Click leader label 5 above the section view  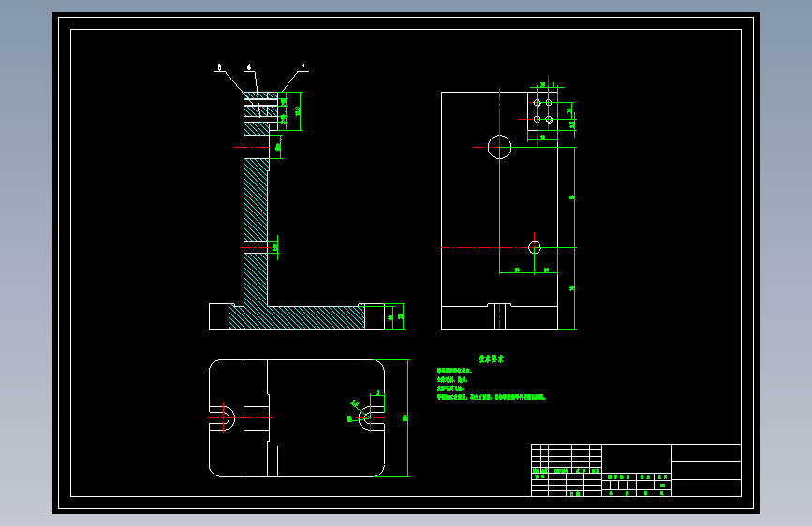(219, 67)
